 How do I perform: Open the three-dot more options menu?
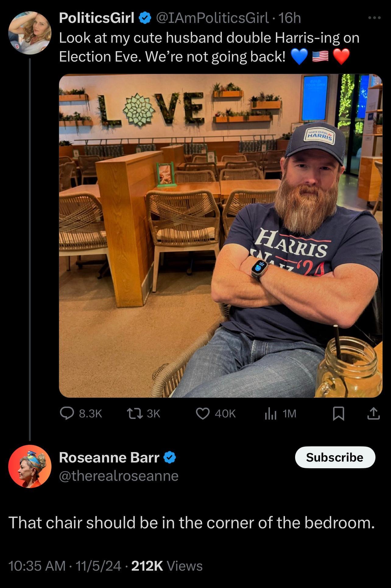point(374,18)
